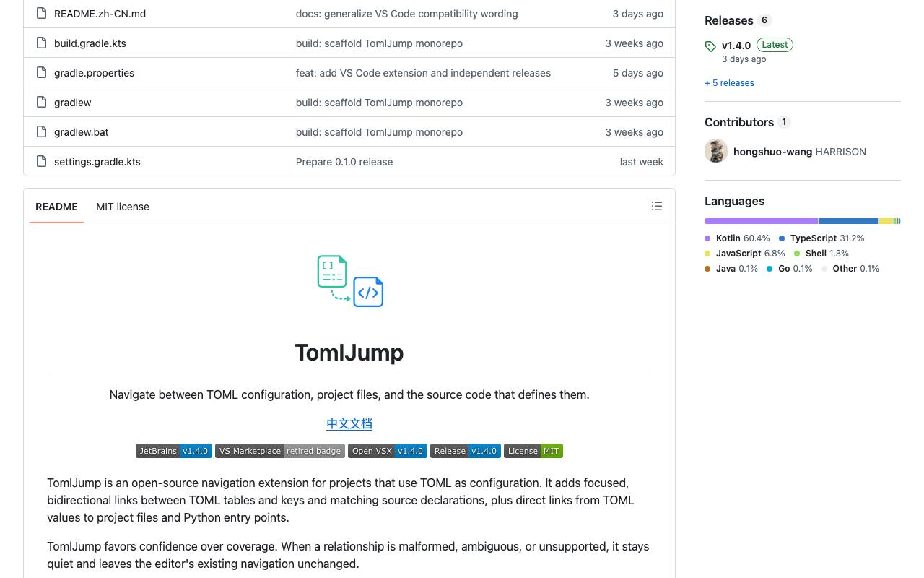Switch to the MIT license tab
The width and height of the screenshot is (924, 578).
click(123, 207)
